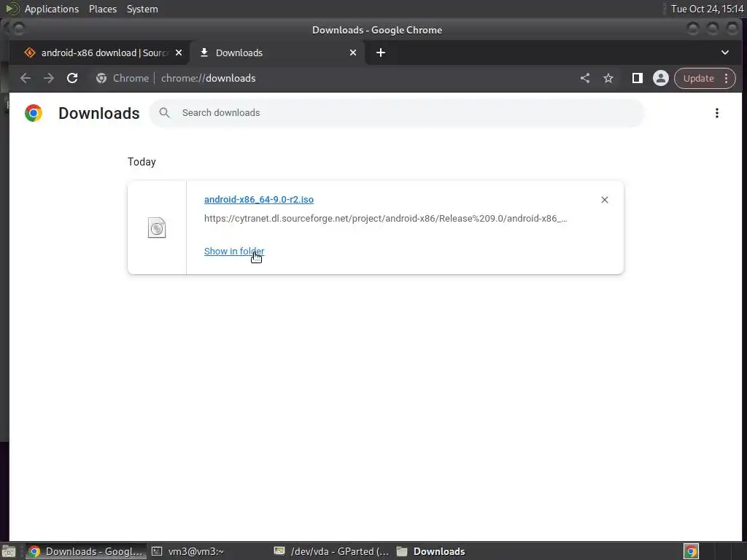Open the Downloads page more actions menu
This screenshot has height=560, width=747.
tap(716, 113)
